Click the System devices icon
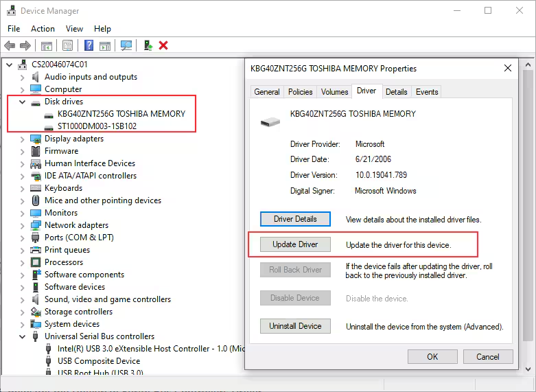The image size is (536, 392). [x=36, y=324]
